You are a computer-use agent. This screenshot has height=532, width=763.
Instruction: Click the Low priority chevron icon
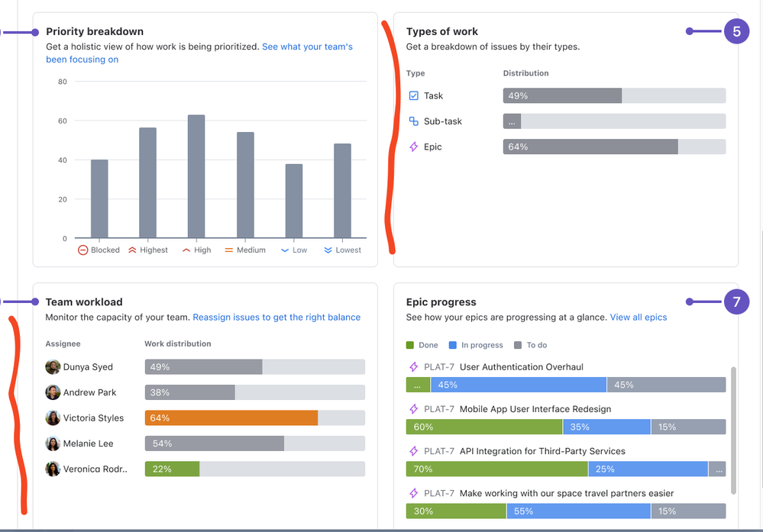pyautogui.click(x=285, y=250)
